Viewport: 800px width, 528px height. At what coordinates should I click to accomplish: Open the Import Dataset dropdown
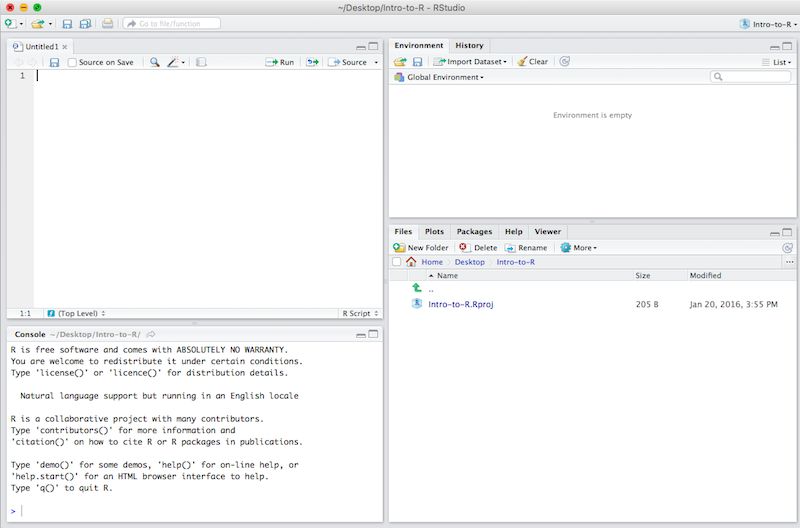coord(470,62)
